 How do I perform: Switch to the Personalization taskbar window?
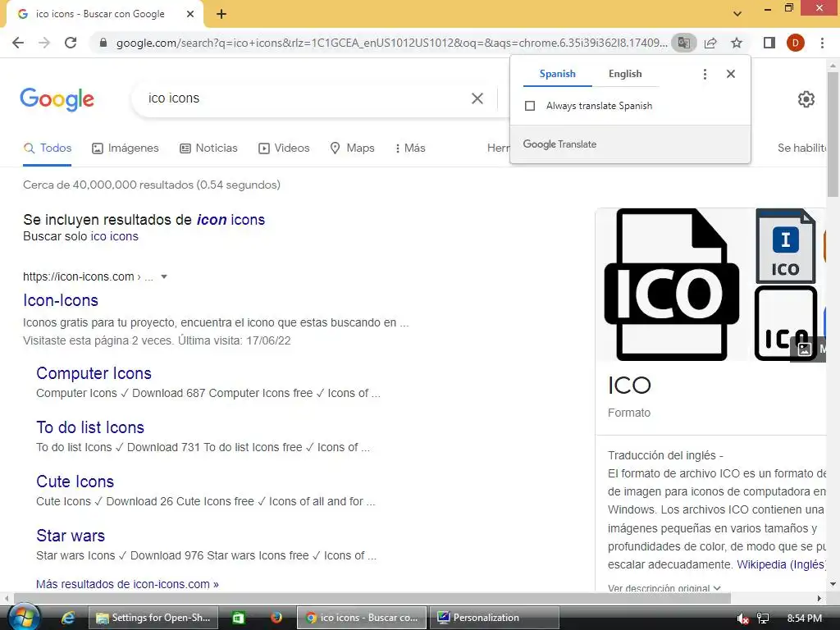click(495, 618)
